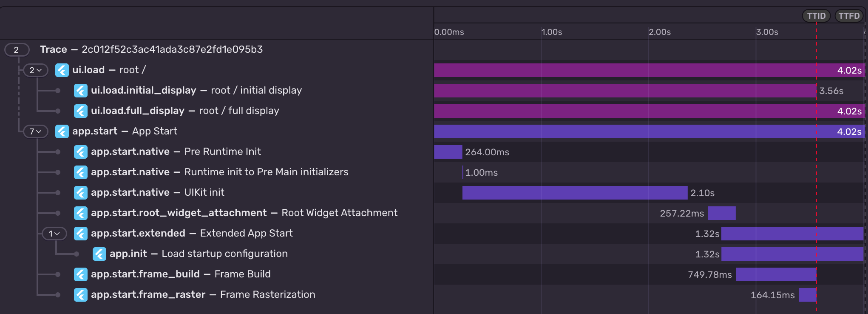Click the Flutter icon beside Pre Runtime Init
The width and height of the screenshot is (868, 314).
coord(81,152)
